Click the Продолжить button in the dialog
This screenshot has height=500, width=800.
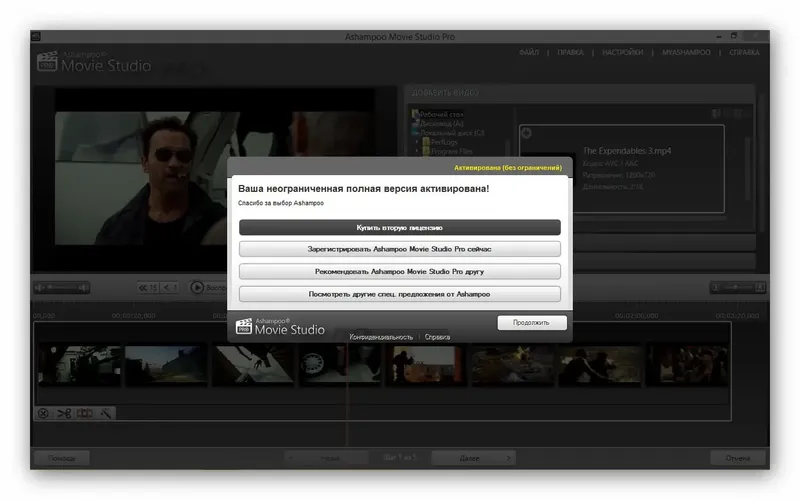[532, 322]
